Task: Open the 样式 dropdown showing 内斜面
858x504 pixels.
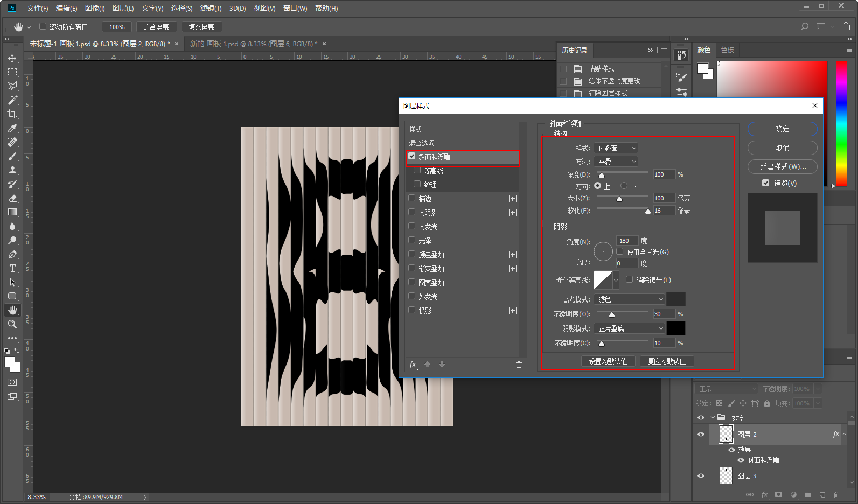Action: point(616,148)
